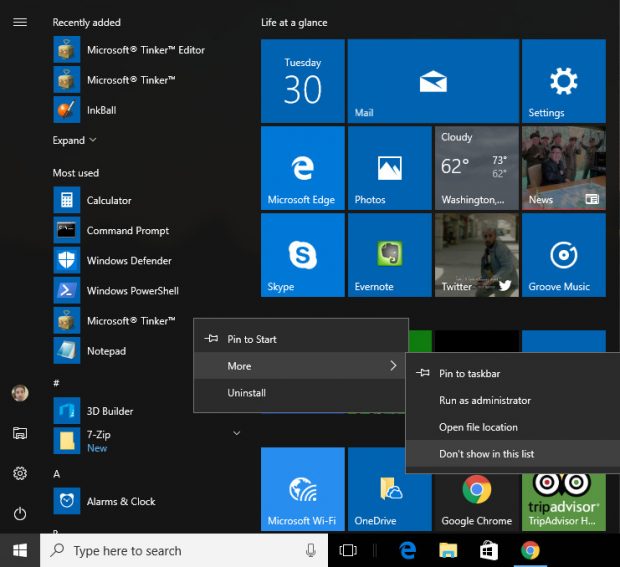Open Microsoft Tinker Editor from Recently added

coord(129,50)
